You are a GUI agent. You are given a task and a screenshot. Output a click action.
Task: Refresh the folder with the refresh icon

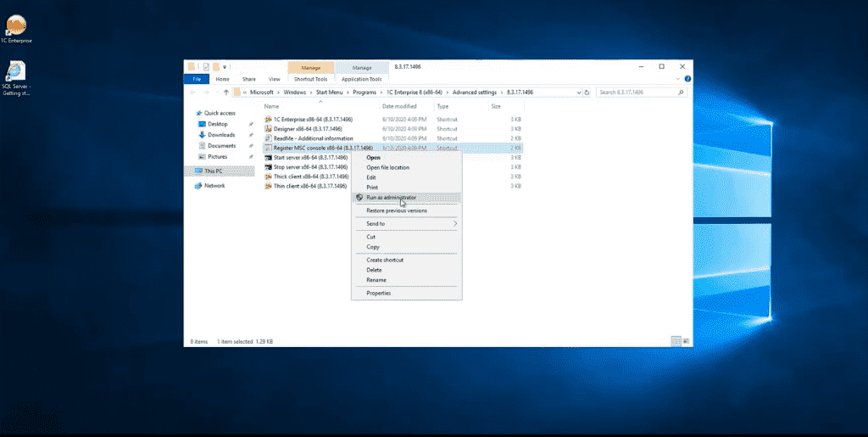point(587,92)
